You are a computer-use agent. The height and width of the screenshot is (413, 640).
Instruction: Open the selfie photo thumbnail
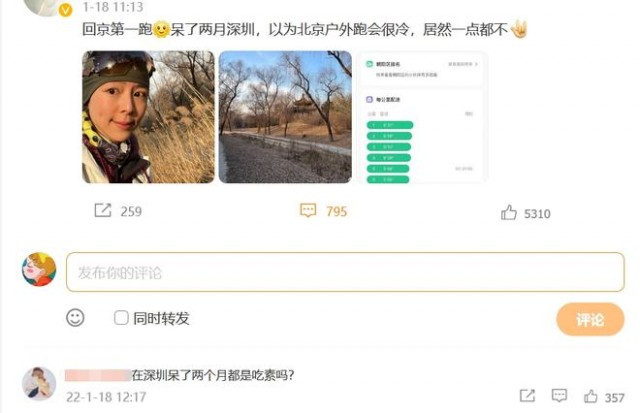[x=148, y=117]
